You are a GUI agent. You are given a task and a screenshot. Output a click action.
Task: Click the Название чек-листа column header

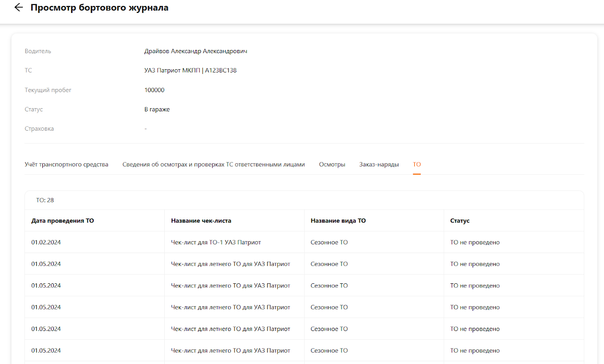201,221
